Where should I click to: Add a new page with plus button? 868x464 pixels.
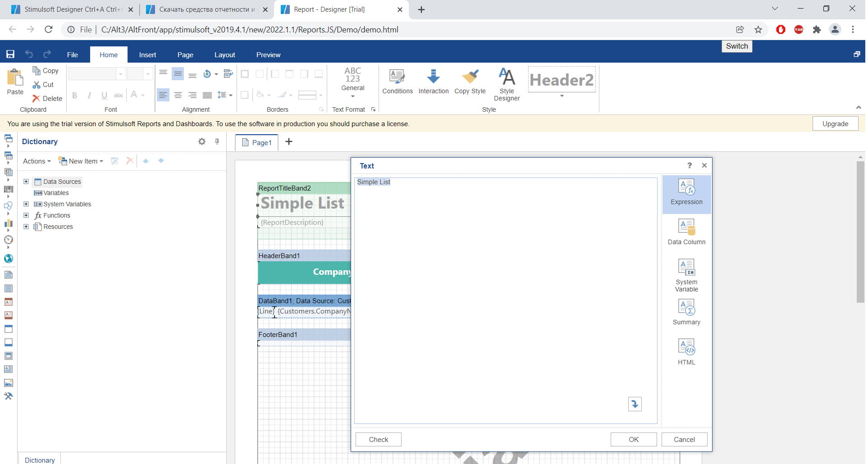click(289, 142)
